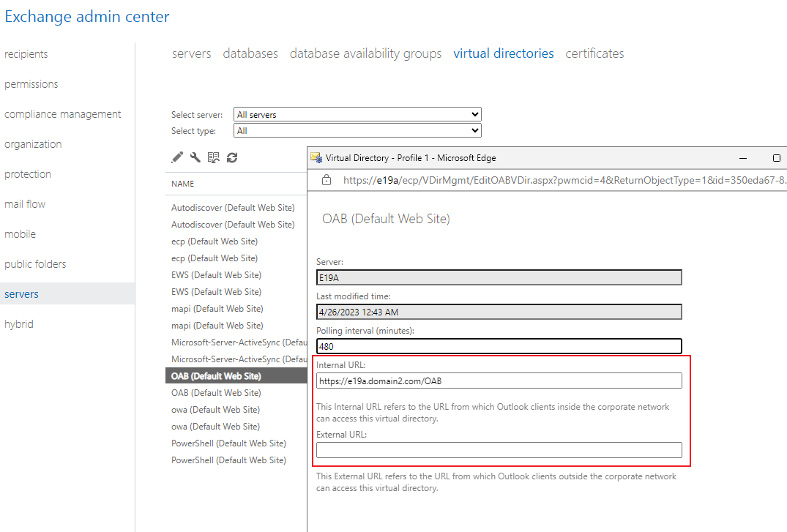Switch to the databases tab
Screen dimensions: 787x532
[x=250, y=53]
